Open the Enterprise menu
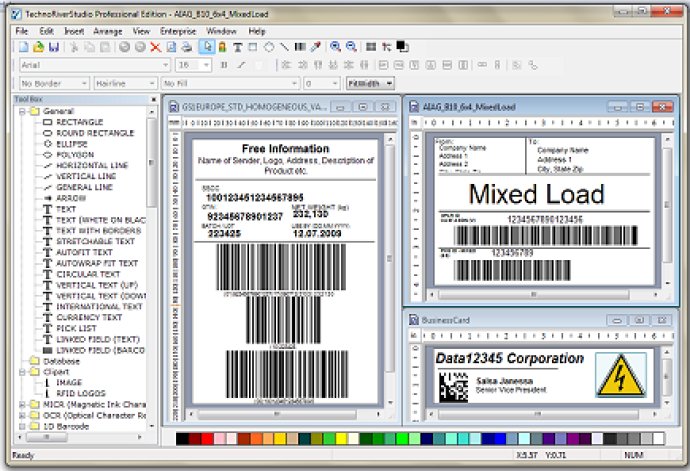Screen dimensions: 690x471 pyautogui.click(x=178, y=31)
